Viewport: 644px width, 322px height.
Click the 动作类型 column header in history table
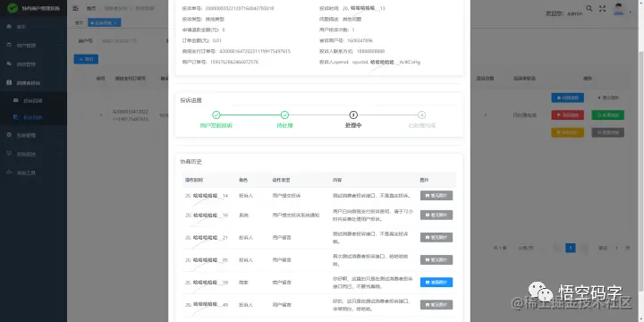click(x=282, y=181)
